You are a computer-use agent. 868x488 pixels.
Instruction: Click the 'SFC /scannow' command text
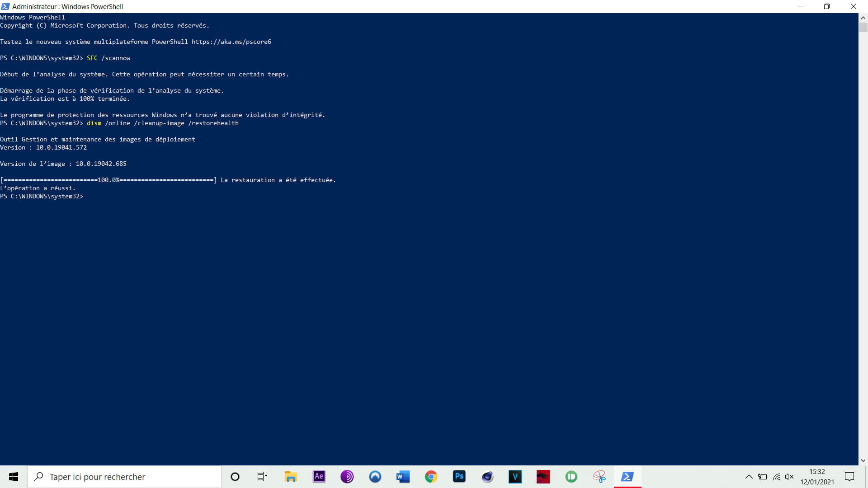(108, 58)
